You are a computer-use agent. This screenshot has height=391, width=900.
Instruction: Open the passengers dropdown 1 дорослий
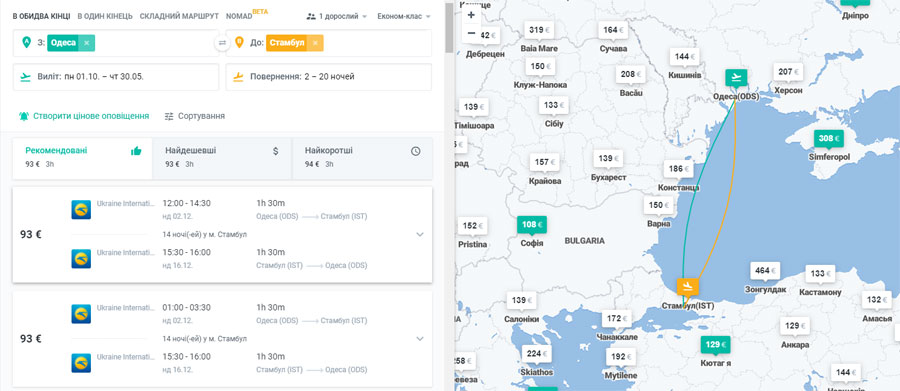(x=337, y=16)
